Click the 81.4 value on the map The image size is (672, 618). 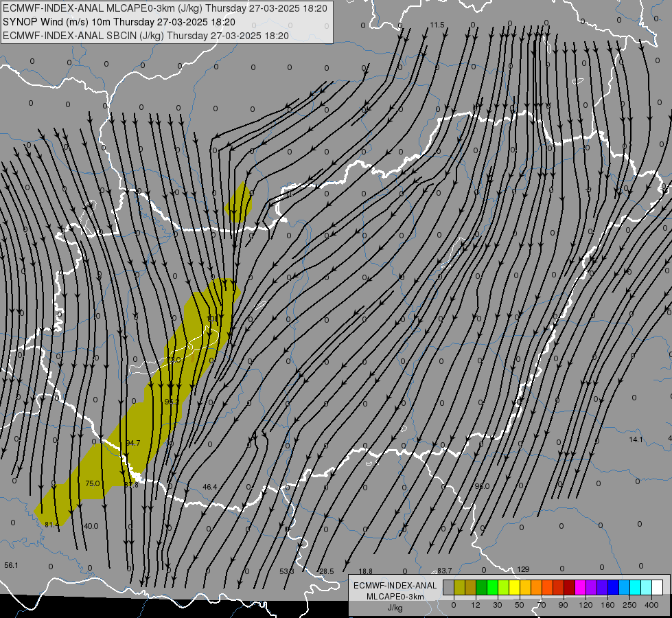click(x=52, y=525)
